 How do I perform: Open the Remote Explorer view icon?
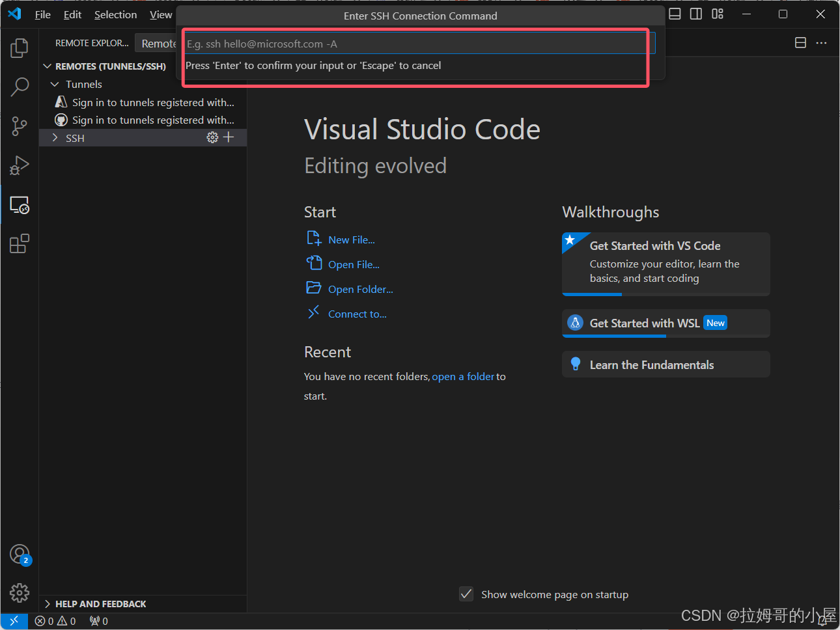click(20, 205)
